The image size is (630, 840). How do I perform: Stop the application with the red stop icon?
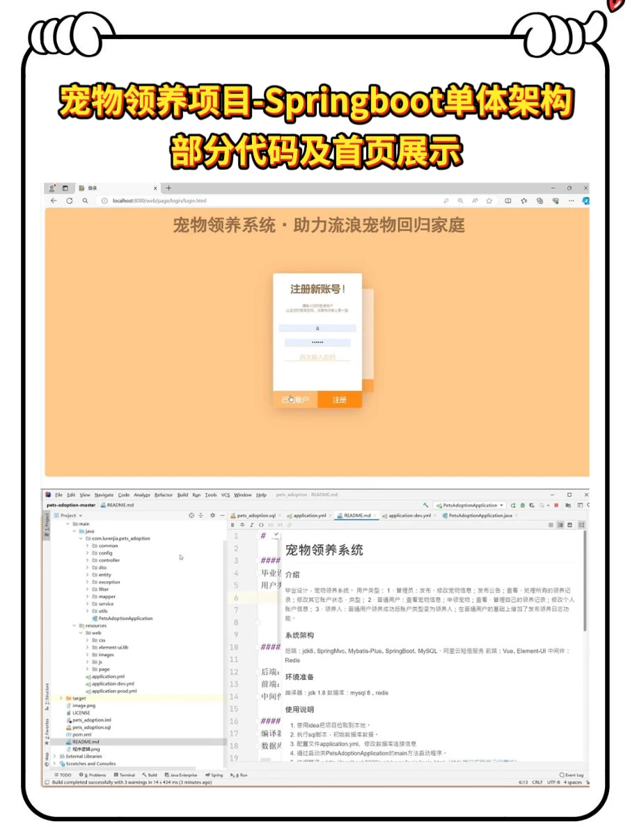pos(556,506)
